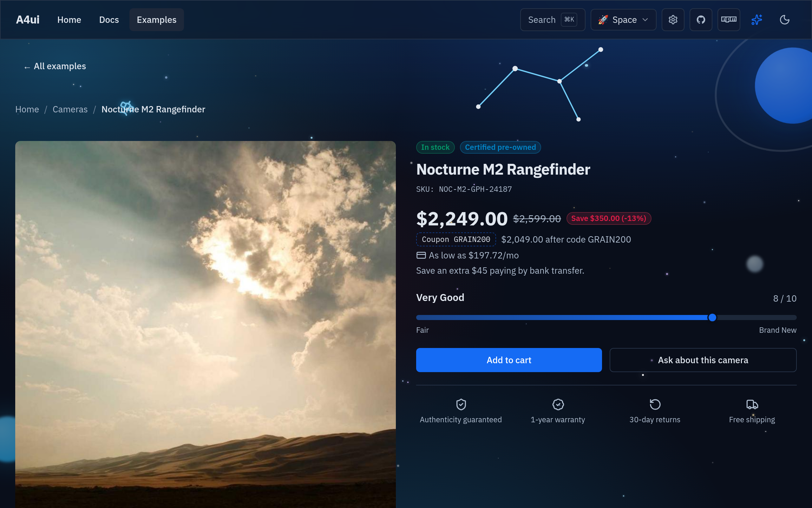Click the Coupon GRAIN200 code chip
This screenshot has width=812, height=508.
pos(456,239)
